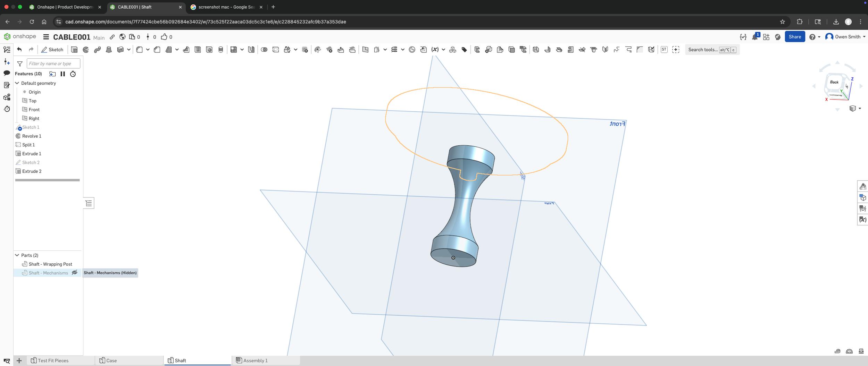Viewport: 868px width, 366px height.
Task: Add folder to Features list
Action: (52, 74)
